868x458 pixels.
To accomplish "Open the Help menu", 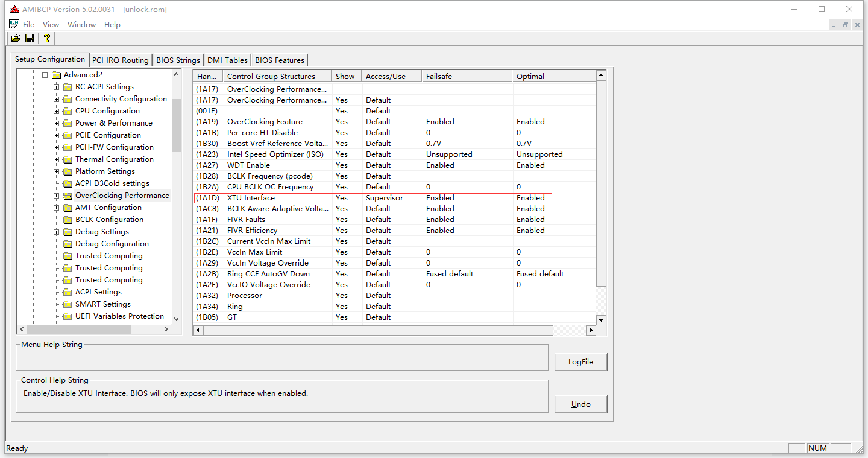I will (x=112, y=25).
